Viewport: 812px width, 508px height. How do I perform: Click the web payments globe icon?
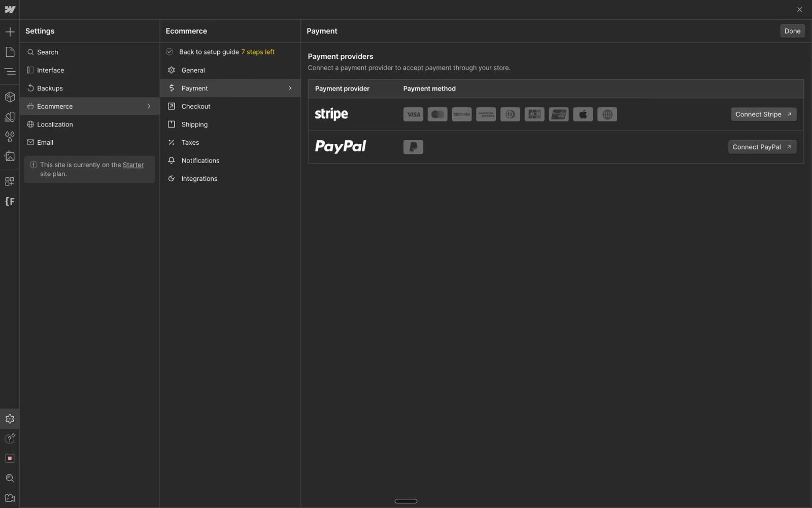[x=607, y=114]
